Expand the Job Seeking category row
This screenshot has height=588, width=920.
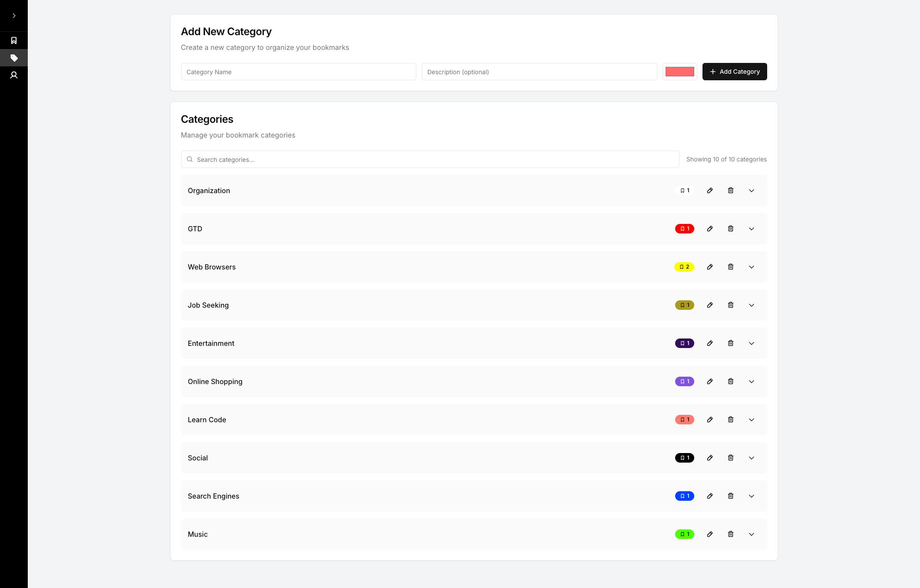(751, 305)
